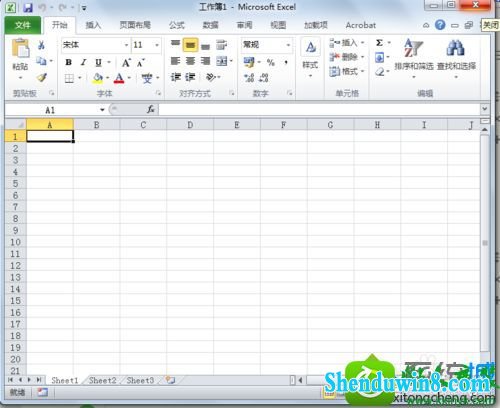Click the Merge and Center icon

(x=222, y=61)
